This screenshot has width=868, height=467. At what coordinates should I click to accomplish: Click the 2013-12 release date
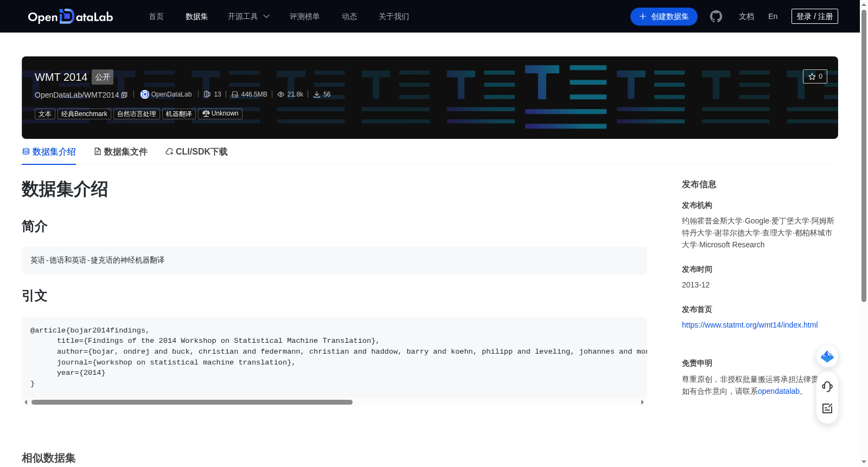pyautogui.click(x=695, y=285)
